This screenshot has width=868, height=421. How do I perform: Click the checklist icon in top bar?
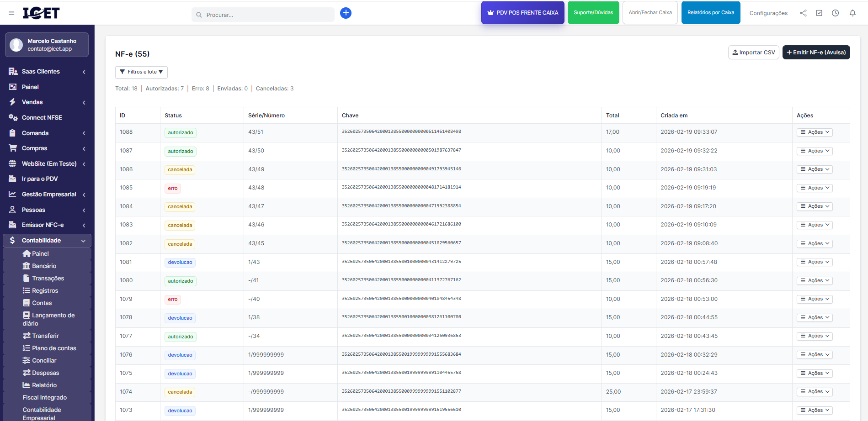pos(819,13)
